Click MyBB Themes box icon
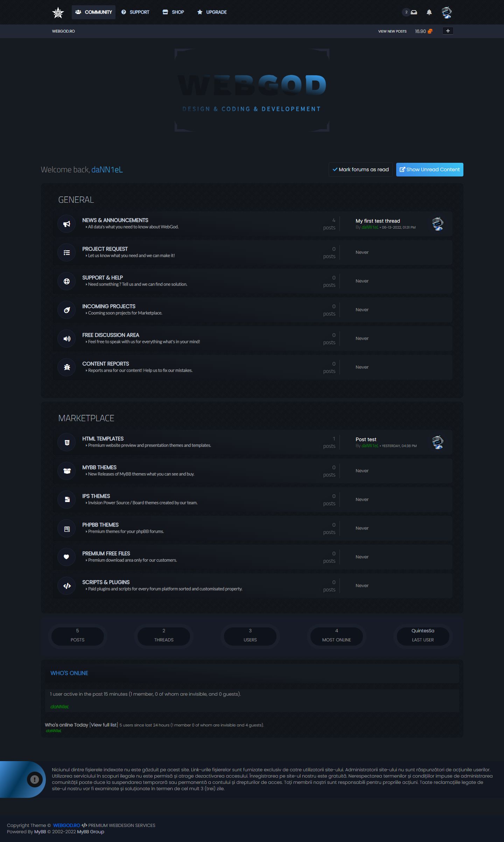 tap(66, 471)
